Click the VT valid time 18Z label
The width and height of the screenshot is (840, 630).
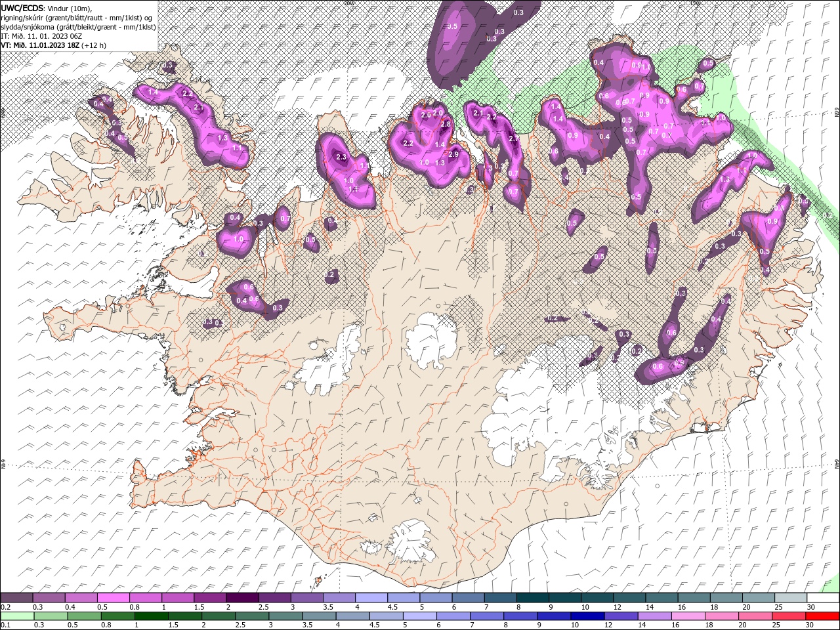pyautogui.click(x=54, y=45)
